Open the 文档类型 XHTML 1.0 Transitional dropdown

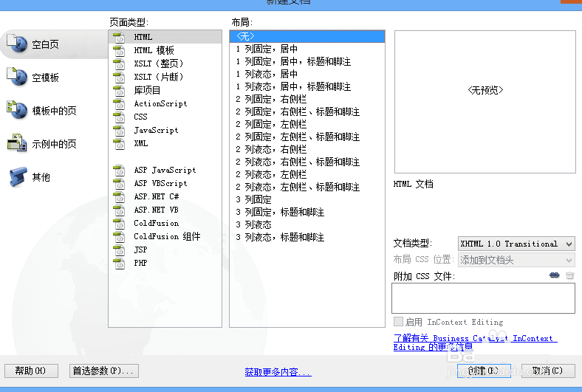click(516, 244)
